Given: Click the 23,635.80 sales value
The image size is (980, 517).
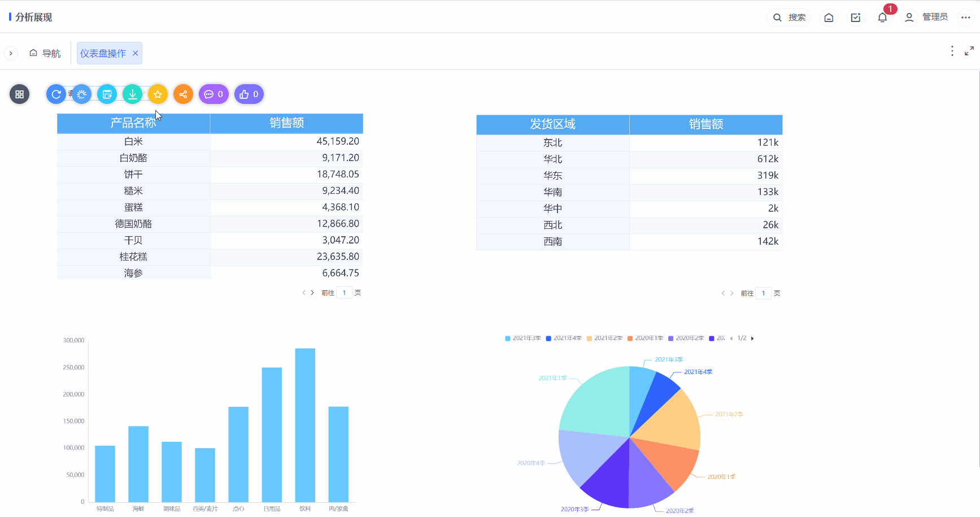Looking at the screenshot, I should (x=338, y=257).
